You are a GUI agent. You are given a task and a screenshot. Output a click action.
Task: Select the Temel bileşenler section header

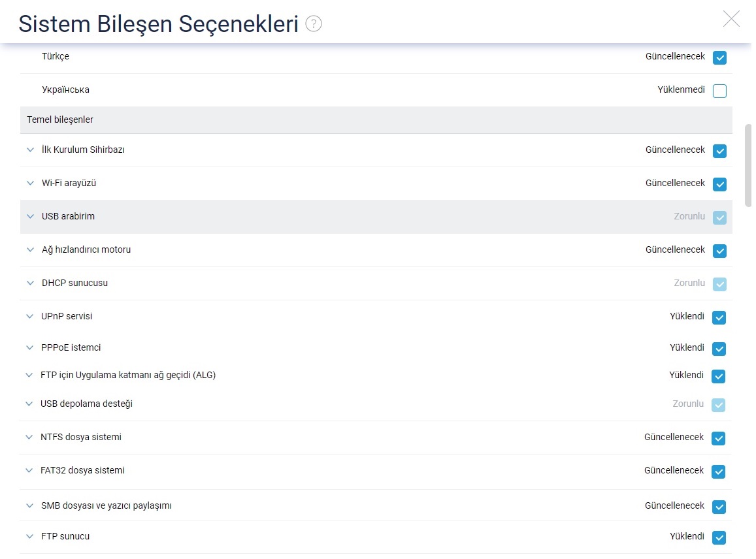(376, 120)
